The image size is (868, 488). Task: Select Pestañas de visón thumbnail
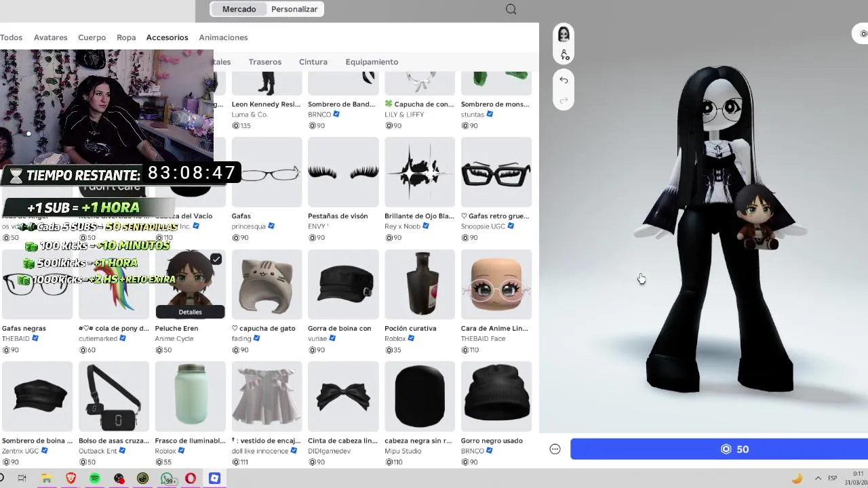[343, 172]
